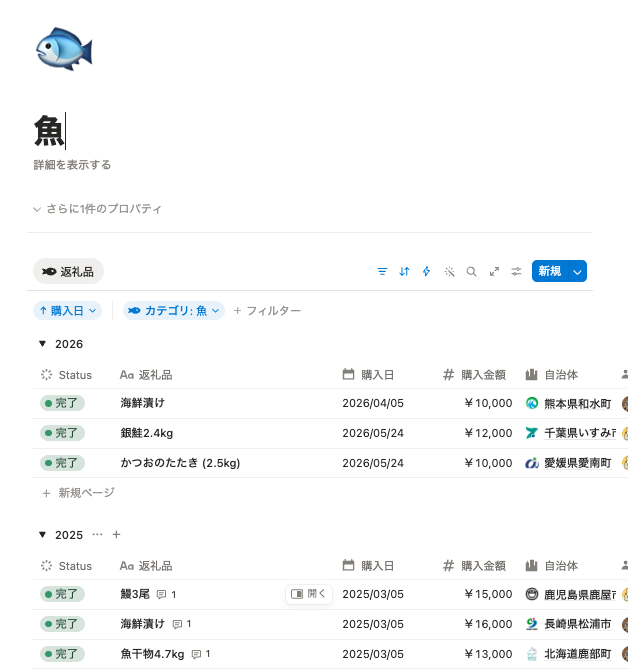Click 詳細を表示する link
This screenshot has height=671, width=628.
pos(72,165)
